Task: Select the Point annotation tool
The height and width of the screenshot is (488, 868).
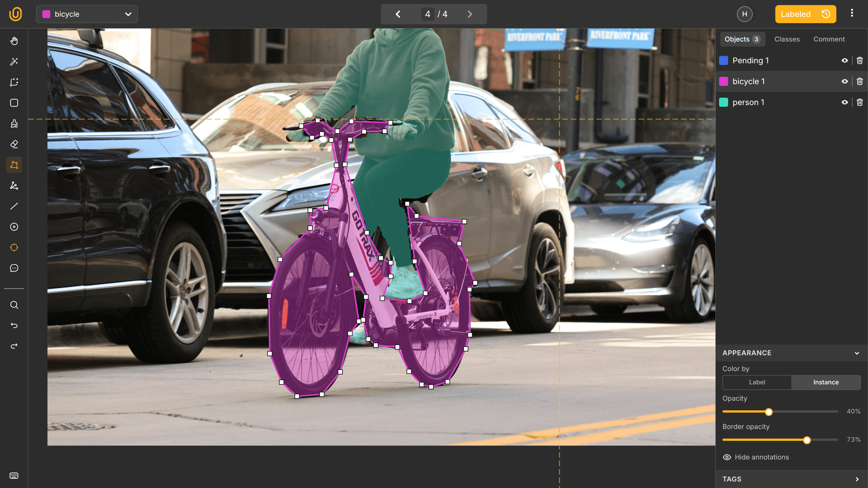Action: pos(14,227)
